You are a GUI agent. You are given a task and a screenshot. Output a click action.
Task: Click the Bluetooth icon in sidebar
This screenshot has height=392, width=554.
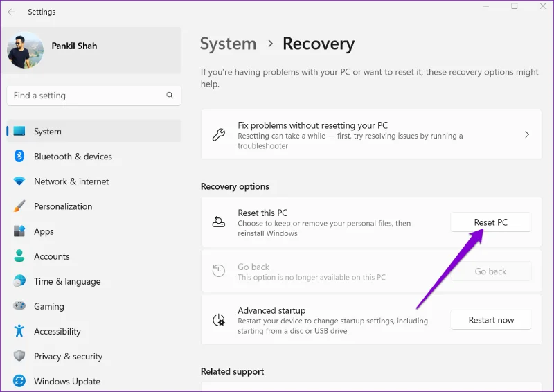tap(19, 156)
